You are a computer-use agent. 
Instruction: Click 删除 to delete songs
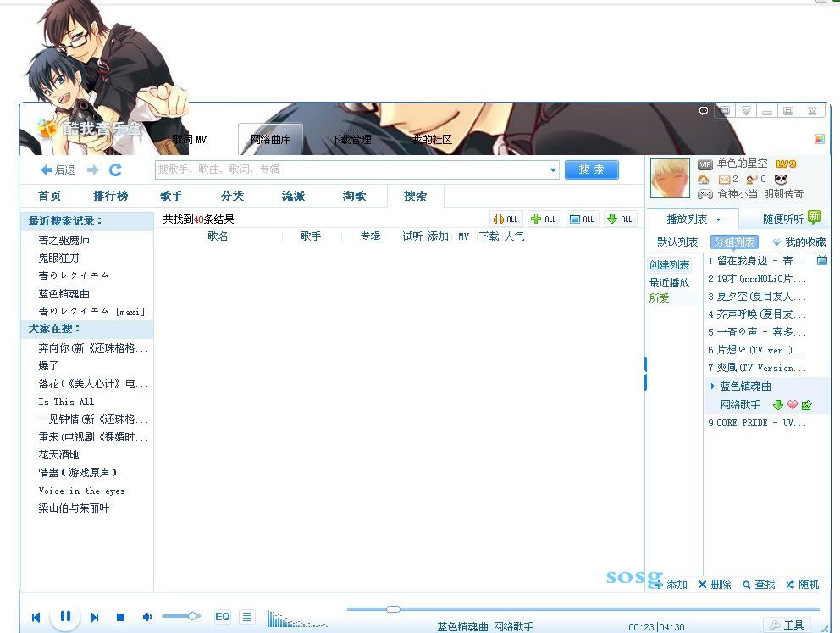(x=715, y=584)
